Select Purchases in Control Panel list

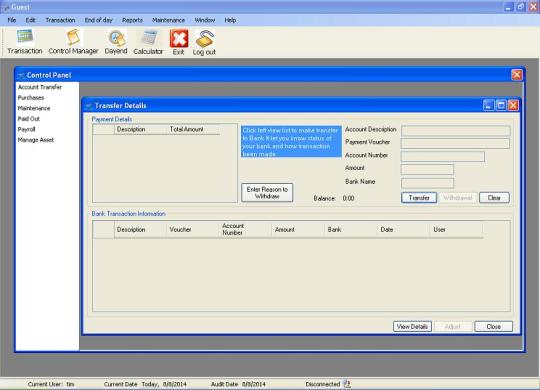[x=31, y=98]
